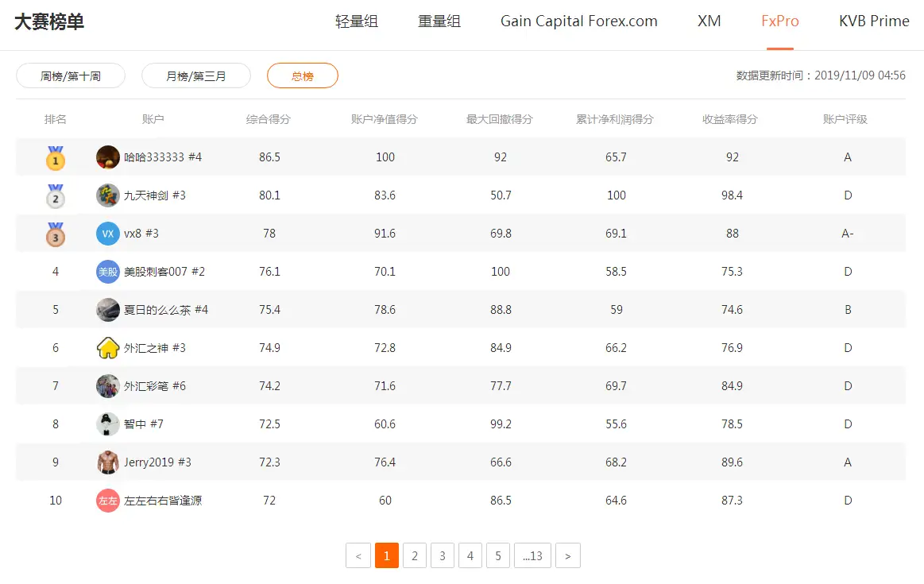
Task: Click the 98.4 return score of 九天神剑
Action: click(732, 195)
